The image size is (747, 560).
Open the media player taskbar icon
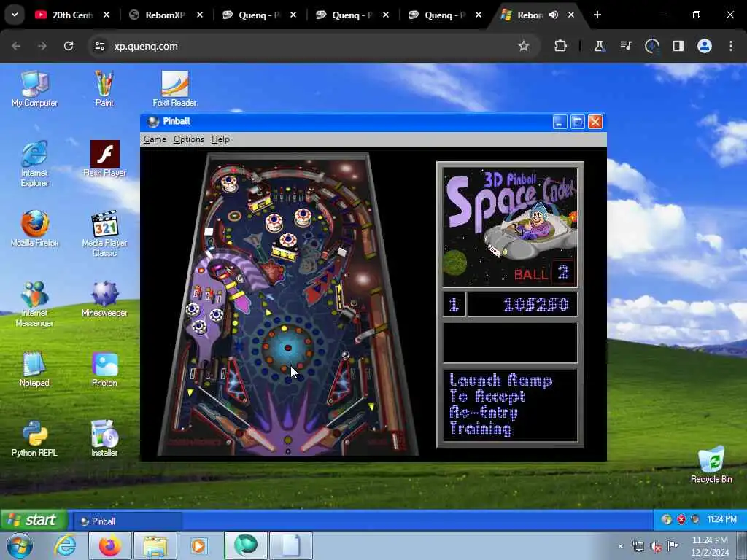(x=198, y=545)
